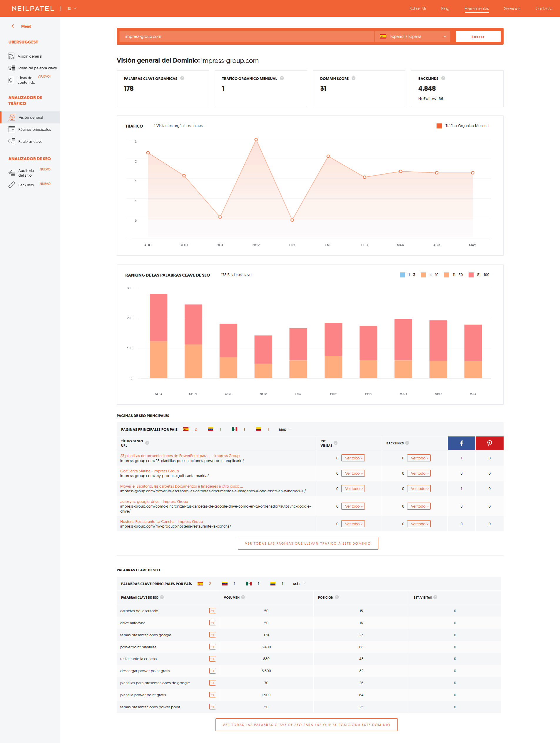Open Golf Santa Marina - Impress Group link
This screenshot has width=560, height=743.
(150, 471)
